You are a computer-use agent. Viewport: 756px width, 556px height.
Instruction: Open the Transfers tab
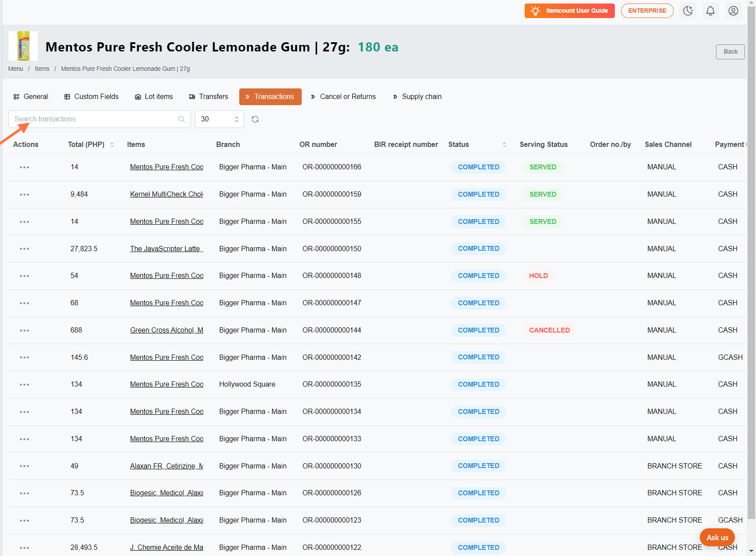208,97
